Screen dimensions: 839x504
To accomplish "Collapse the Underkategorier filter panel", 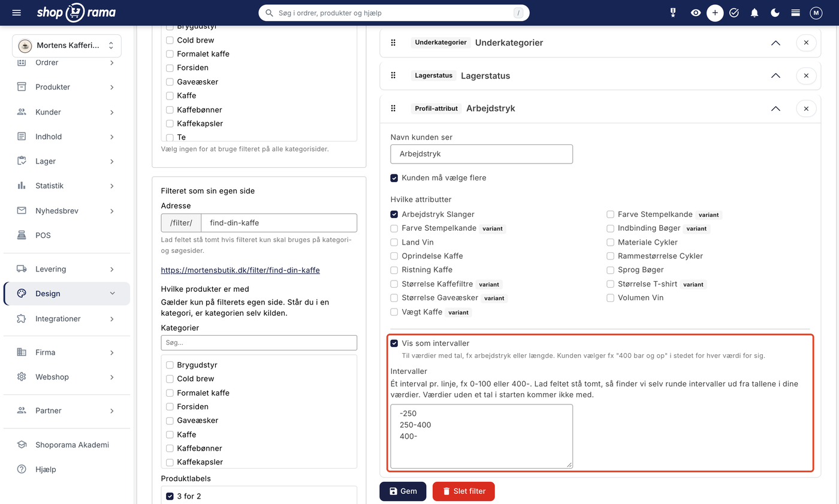I will tap(775, 43).
